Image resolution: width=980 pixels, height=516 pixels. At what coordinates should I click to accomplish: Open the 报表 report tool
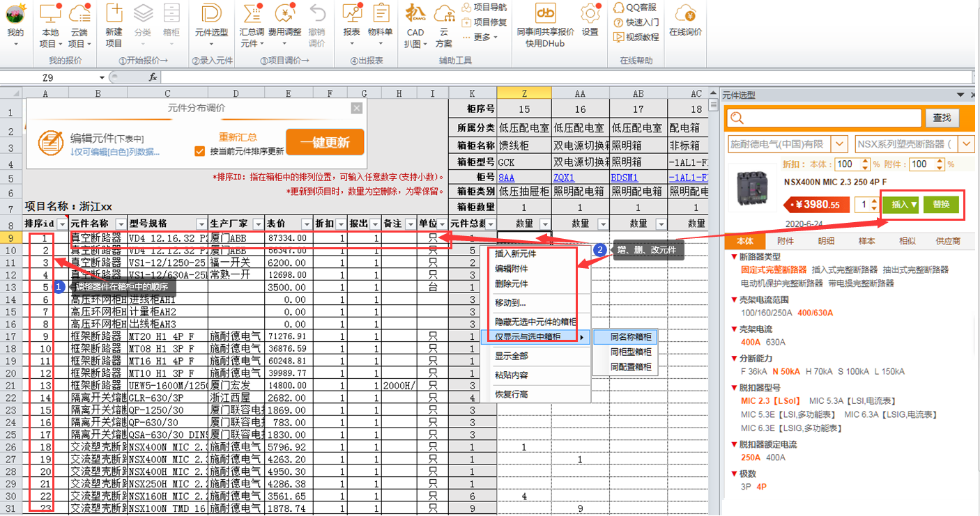coord(352,25)
